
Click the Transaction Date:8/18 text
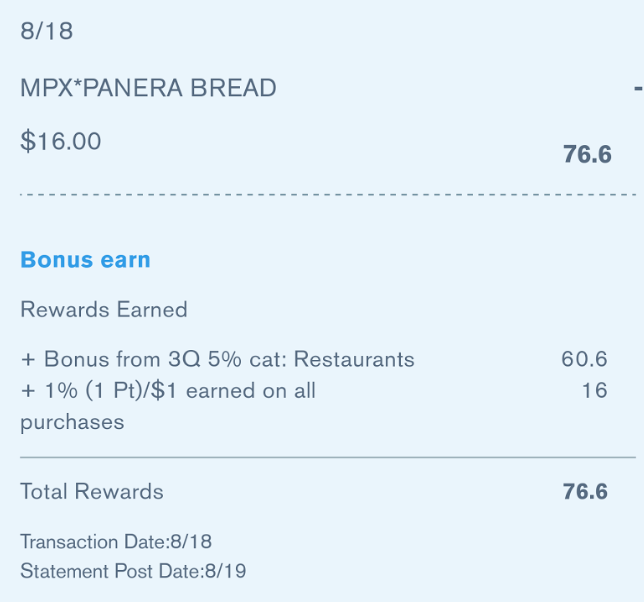(116, 542)
